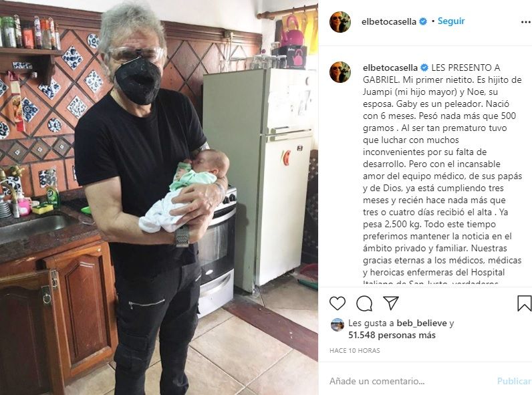Submit the comment with Publicar
This screenshot has width=532, height=395.
pyautogui.click(x=515, y=381)
